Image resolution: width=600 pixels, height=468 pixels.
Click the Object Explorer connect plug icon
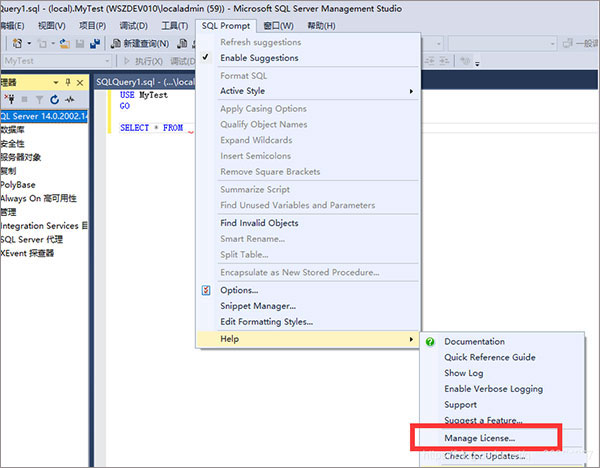point(11,99)
